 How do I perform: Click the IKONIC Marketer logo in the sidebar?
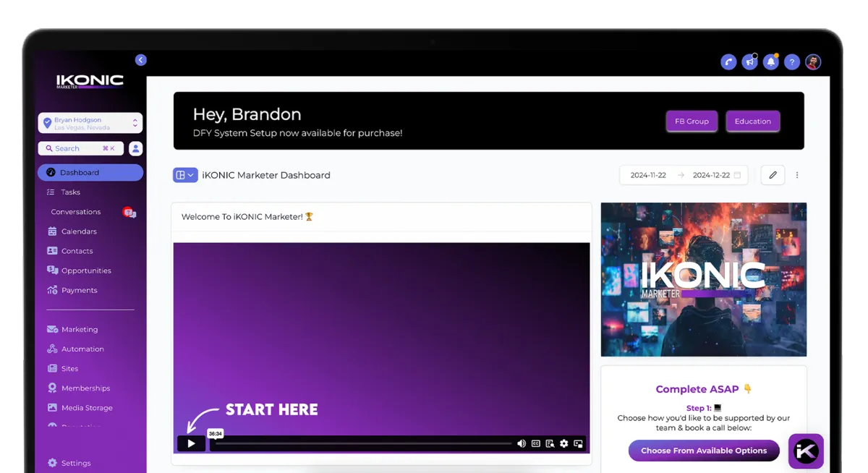point(90,82)
